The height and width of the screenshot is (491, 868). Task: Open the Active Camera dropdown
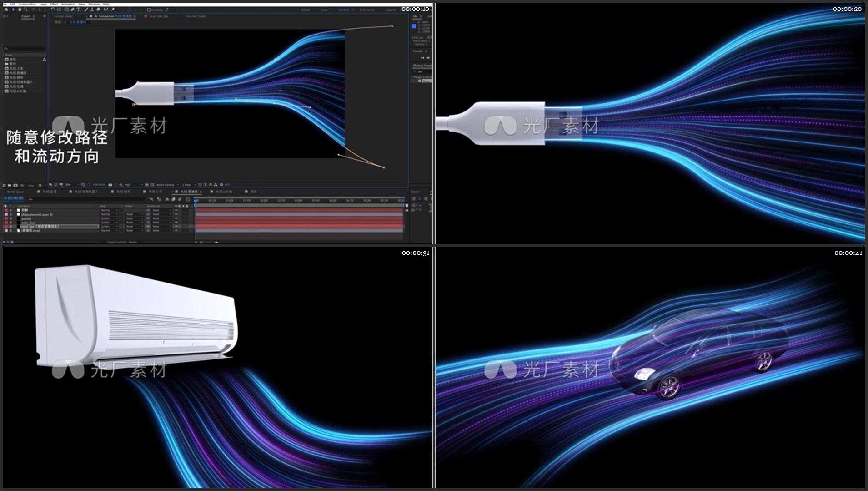[x=167, y=185]
